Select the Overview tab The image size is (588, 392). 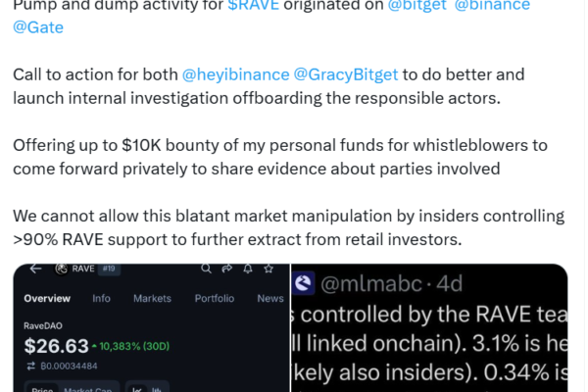click(x=47, y=299)
